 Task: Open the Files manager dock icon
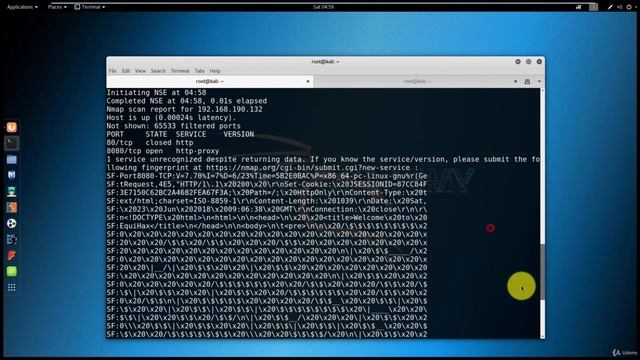click(11, 160)
